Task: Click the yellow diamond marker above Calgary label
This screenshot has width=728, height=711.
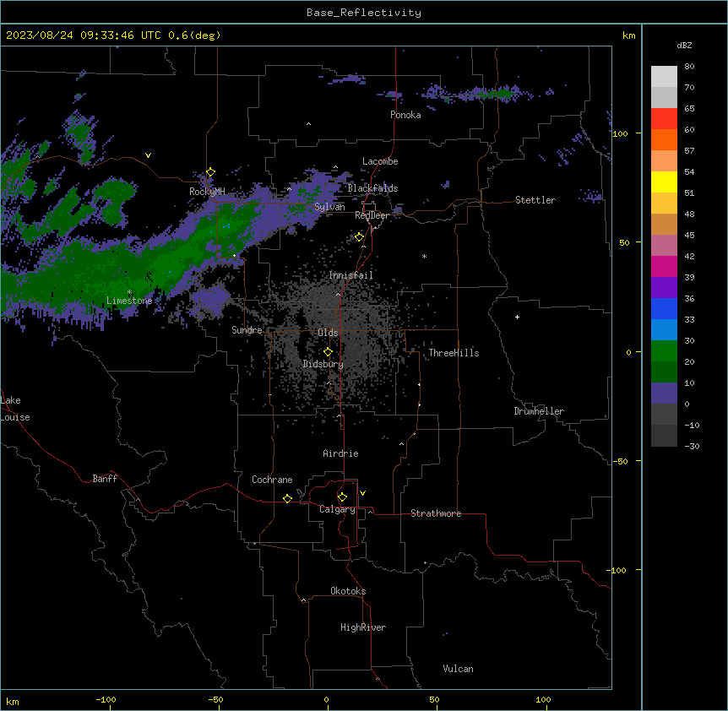Action: coord(342,497)
